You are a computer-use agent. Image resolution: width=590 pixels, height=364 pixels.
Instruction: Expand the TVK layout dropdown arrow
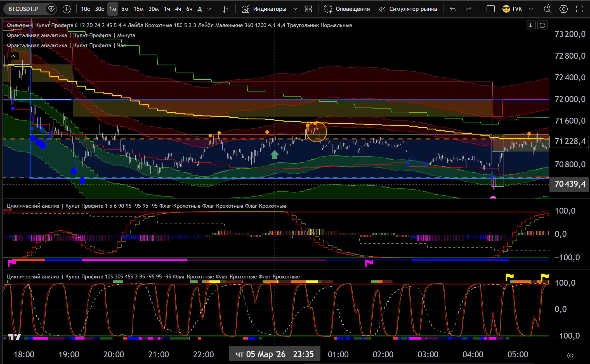pos(531,9)
